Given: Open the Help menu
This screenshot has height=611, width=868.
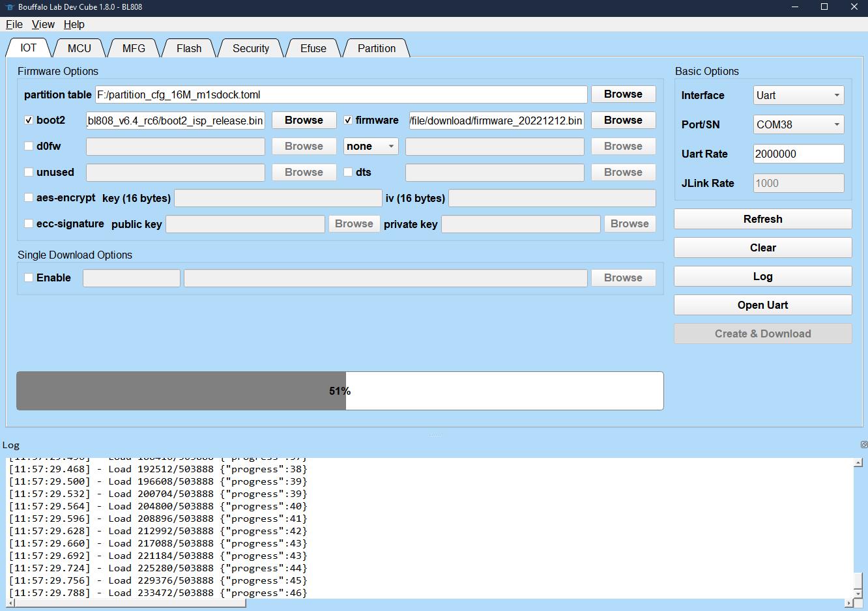Looking at the screenshot, I should pos(74,24).
